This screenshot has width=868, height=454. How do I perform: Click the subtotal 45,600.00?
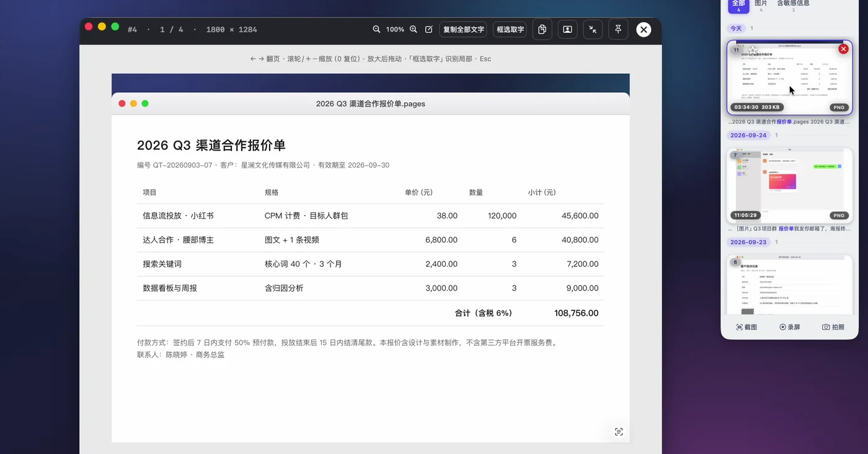[580, 216]
